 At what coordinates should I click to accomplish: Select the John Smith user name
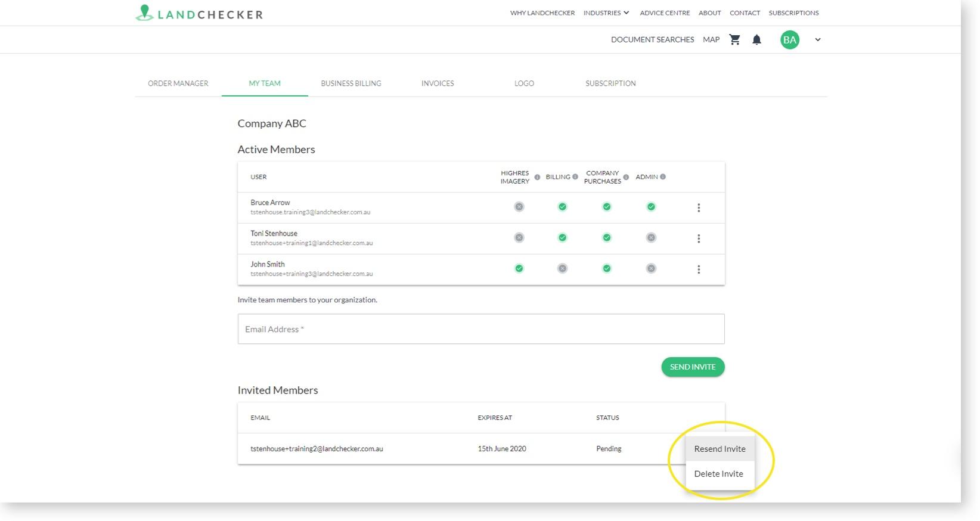(x=267, y=265)
